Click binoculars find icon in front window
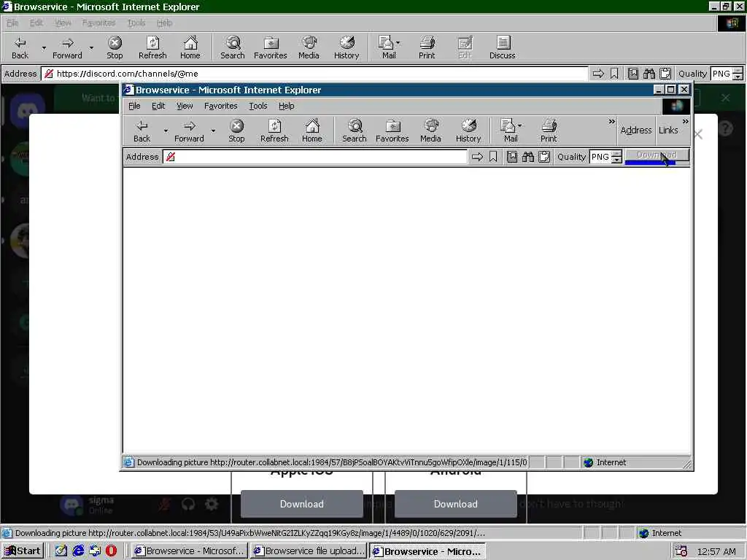Screen dimensions: 747x560 coord(528,157)
